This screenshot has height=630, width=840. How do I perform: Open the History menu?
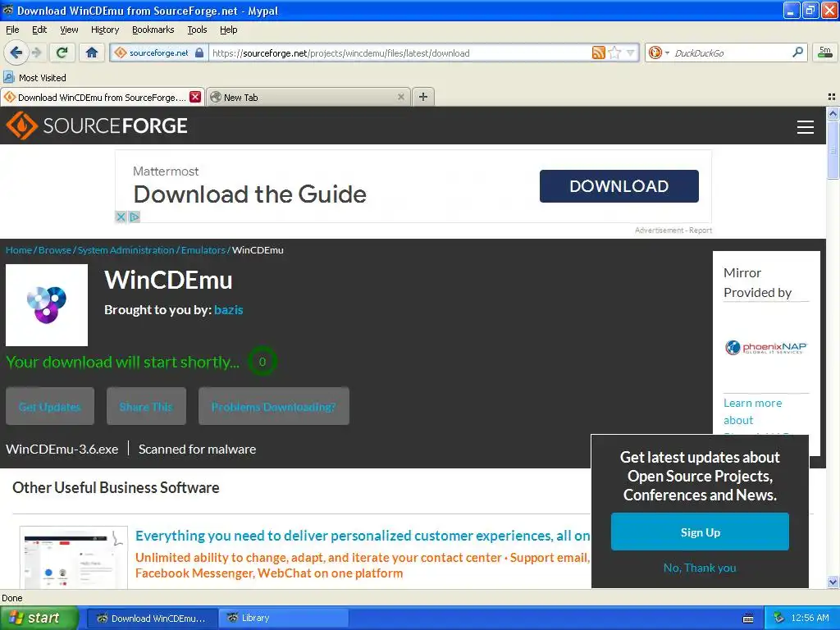tap(105, 30)
